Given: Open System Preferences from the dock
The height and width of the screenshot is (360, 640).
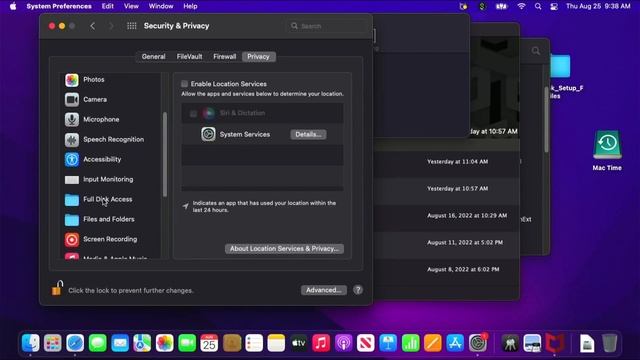Looking at the screenshot, I should (478, 343).
